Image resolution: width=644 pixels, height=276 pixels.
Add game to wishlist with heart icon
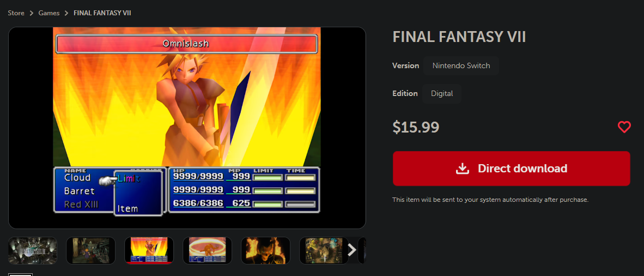pyautogui.click(x=624, y=127)
